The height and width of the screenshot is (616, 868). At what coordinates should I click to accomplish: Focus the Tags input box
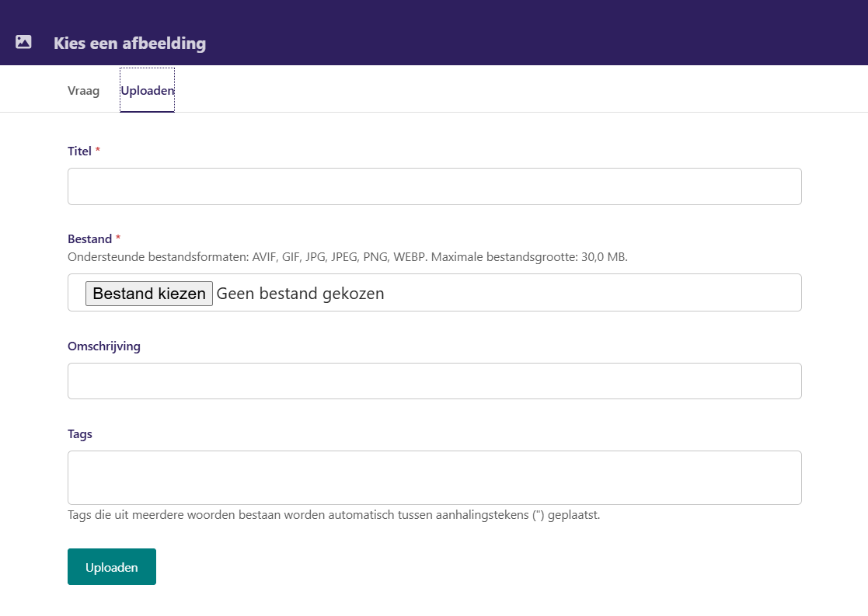pos(434,478)
